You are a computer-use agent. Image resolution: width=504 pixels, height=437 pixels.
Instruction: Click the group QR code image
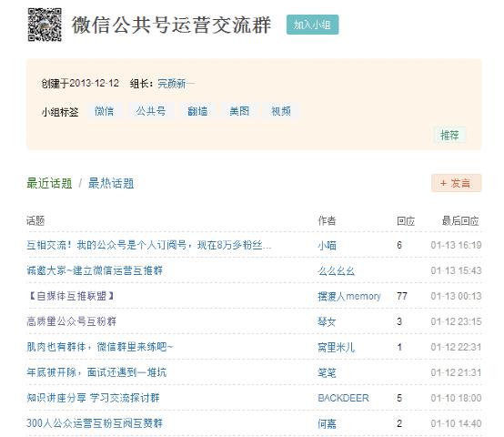point(45,25)
